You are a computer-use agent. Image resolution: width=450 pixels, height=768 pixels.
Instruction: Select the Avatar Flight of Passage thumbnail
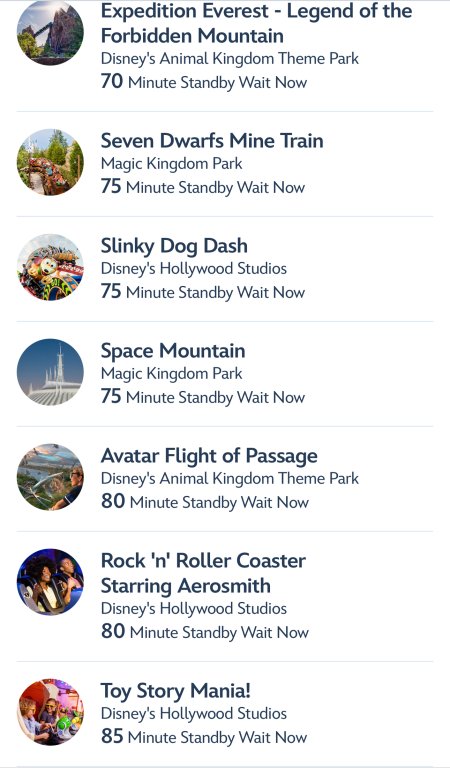click(50, 477)
